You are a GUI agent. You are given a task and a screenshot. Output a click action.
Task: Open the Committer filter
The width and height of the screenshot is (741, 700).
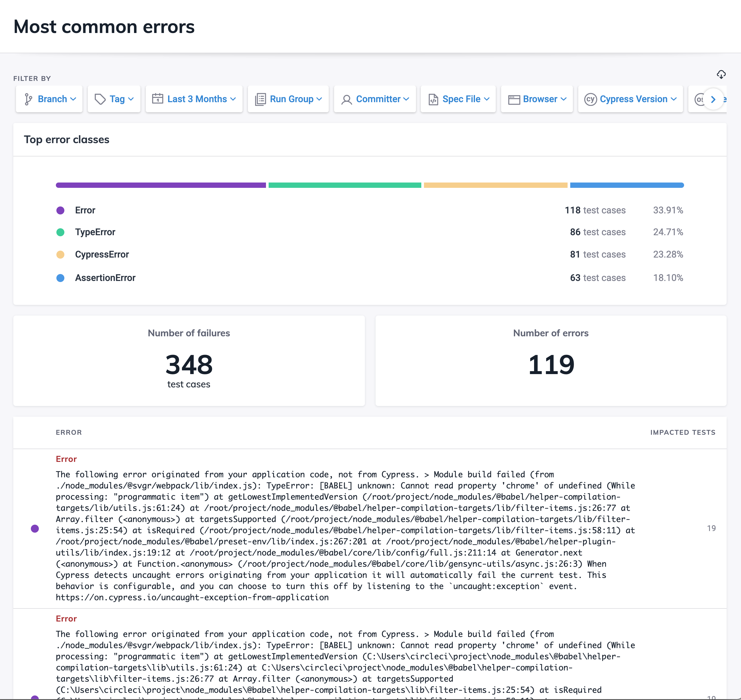(x=375, y=99)
